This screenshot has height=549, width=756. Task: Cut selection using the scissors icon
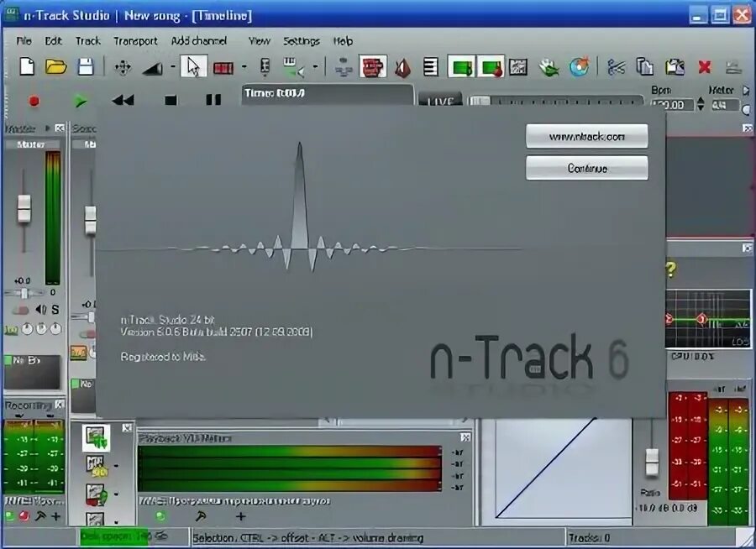pos(617,67)
